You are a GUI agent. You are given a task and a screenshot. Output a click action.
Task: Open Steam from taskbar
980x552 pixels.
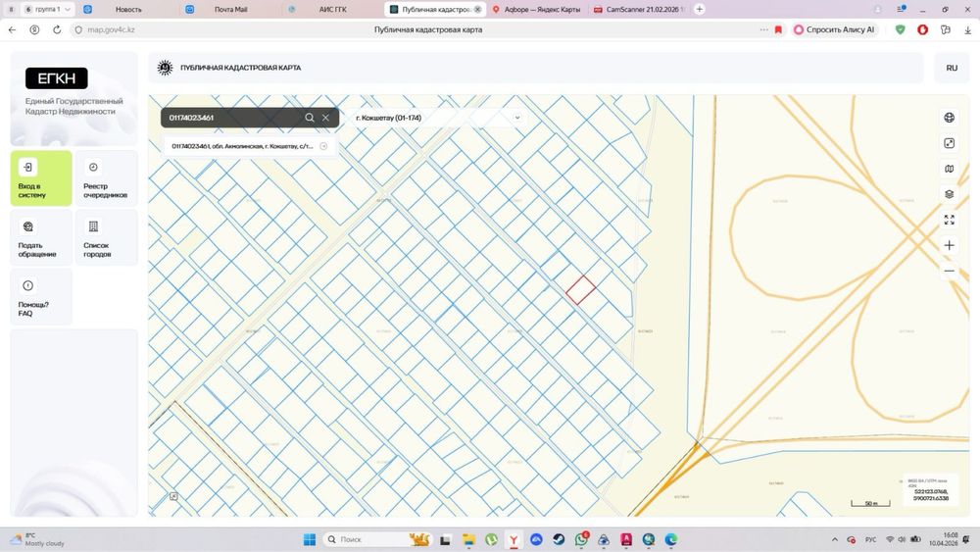click(x=559, y=539)
